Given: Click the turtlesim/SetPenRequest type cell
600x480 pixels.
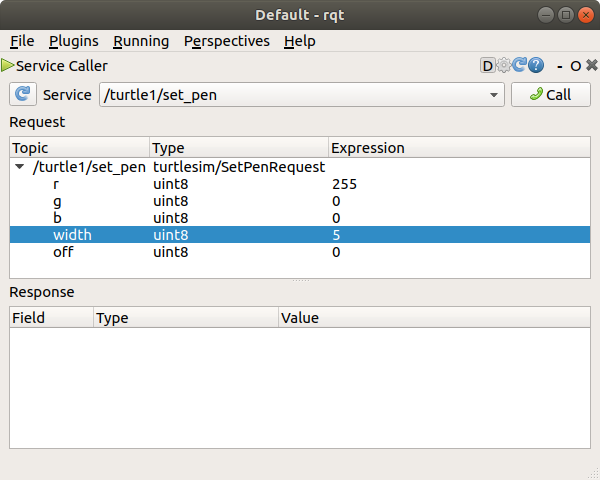Looking at the screenshot, I should pos(239,167).
